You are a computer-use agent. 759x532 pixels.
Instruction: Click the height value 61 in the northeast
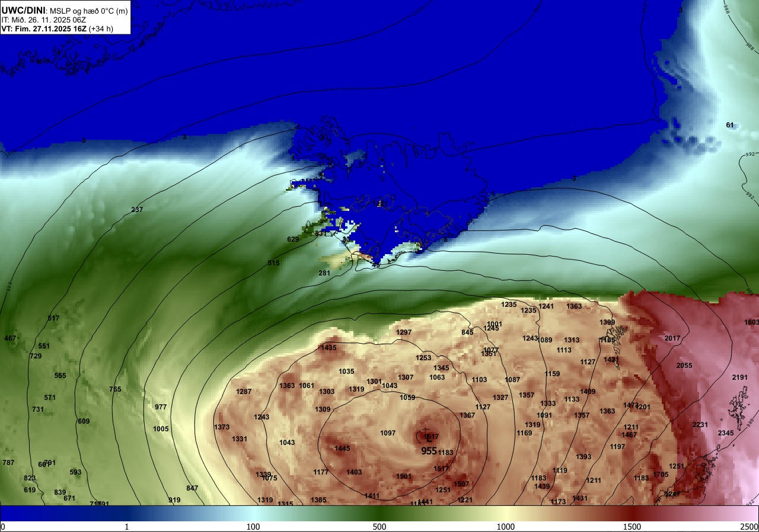[730, 125]
